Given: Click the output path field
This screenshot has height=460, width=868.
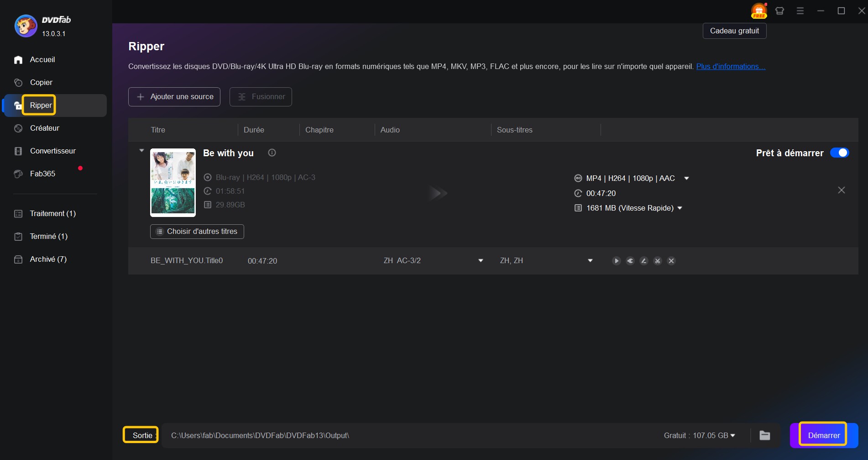Looking at the screenshot, I should point(411,435).
